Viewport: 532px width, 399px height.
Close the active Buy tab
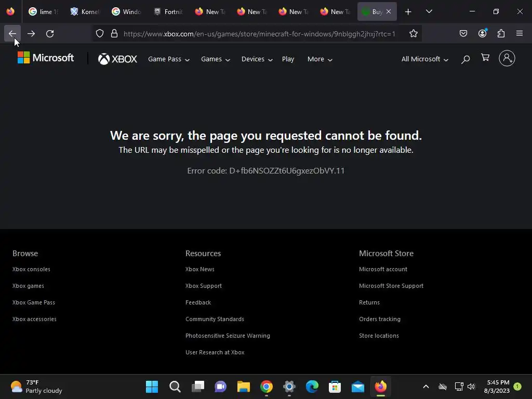389,11
